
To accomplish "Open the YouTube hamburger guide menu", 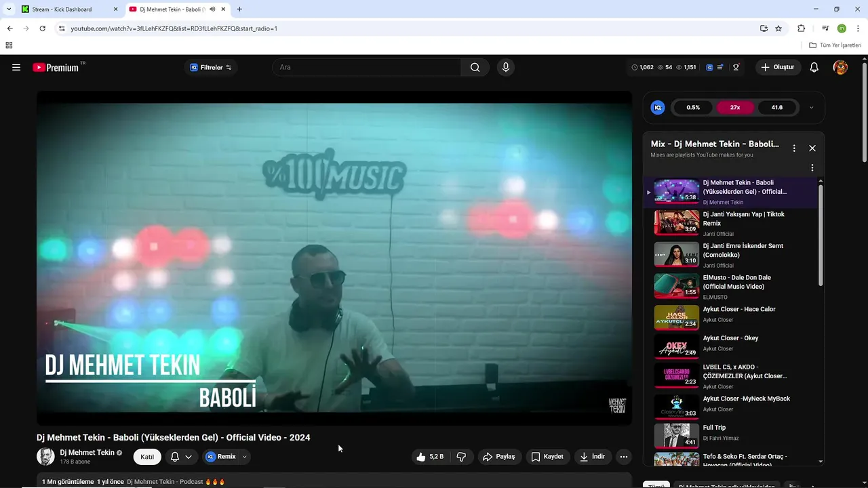I will point(16,67).
